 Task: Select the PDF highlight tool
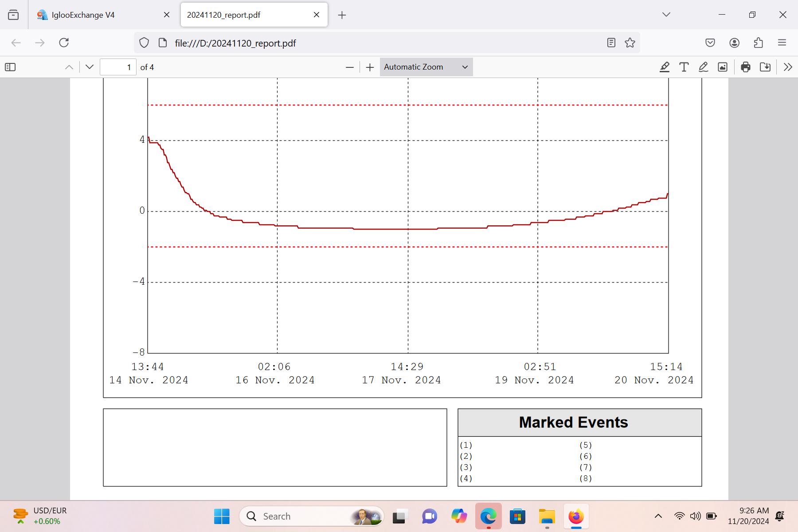(x=665, y=67)
